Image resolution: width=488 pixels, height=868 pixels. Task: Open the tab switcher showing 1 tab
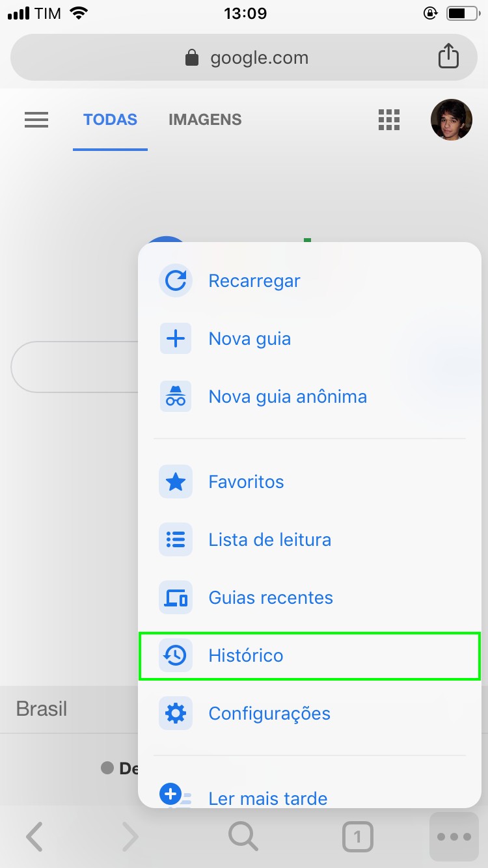click(357, 837)
